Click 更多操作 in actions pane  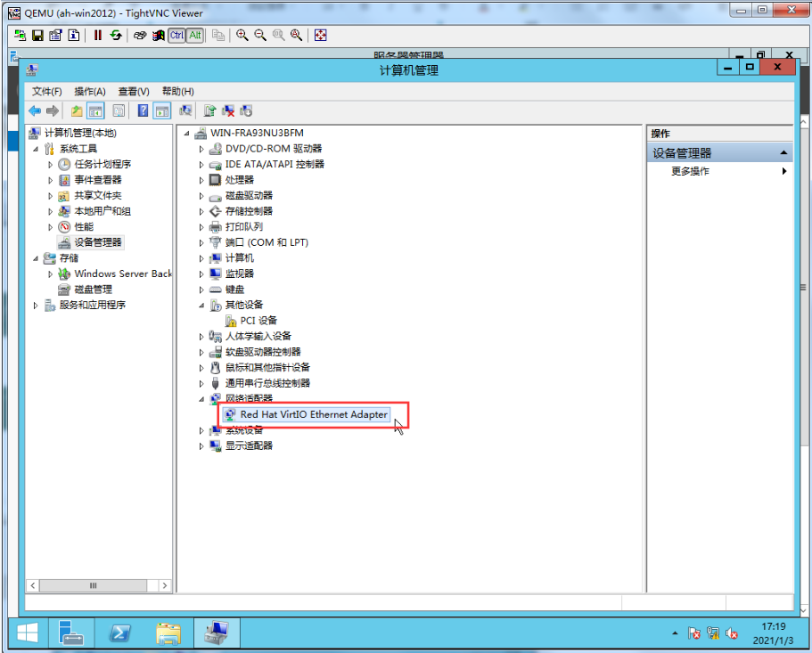[690, 171]
